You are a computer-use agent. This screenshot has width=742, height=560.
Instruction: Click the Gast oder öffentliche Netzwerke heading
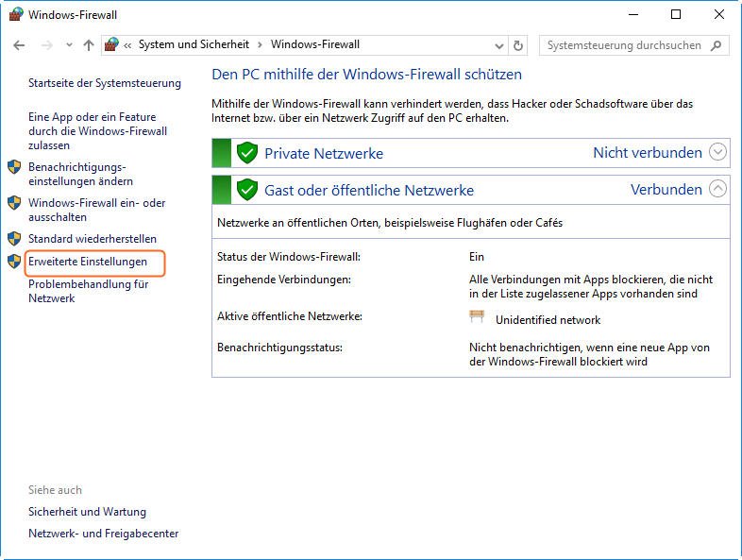369,191
